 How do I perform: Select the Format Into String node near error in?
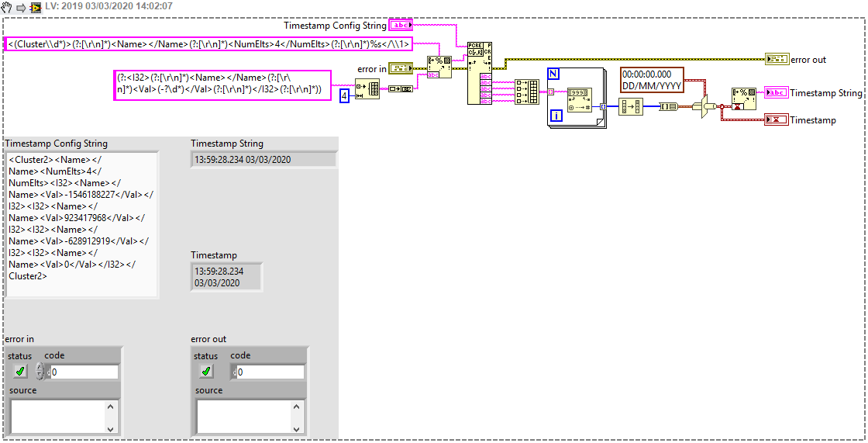tap(439, 67)
